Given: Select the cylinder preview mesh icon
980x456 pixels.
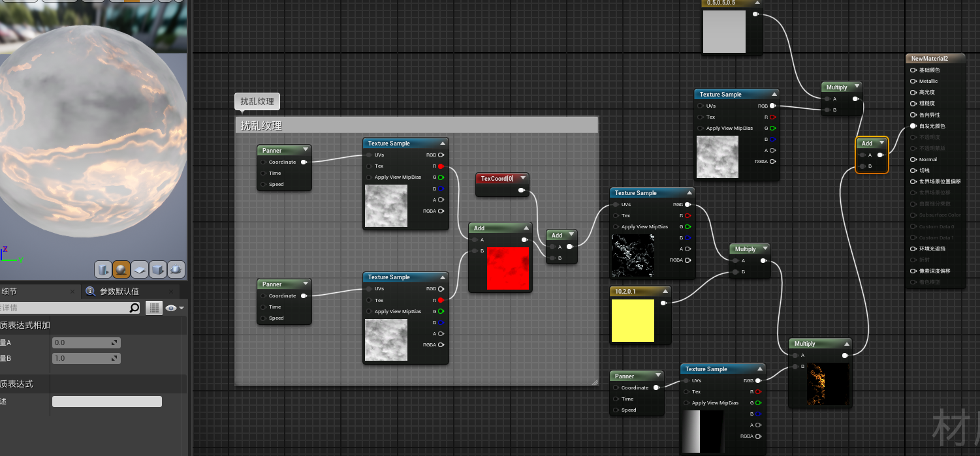Looking at the screenshot, I should coord(103,269).
